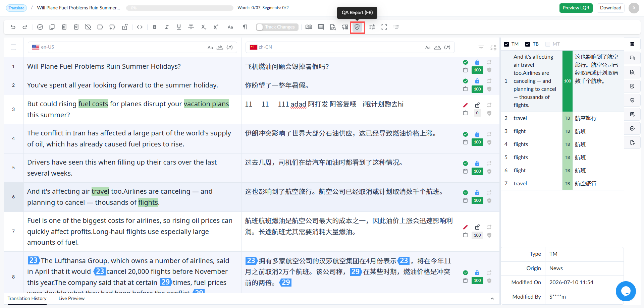The height and width of the screenshot is (308, 644).
Task: Open the segment filter menu icon
Action: click(481, 48)
